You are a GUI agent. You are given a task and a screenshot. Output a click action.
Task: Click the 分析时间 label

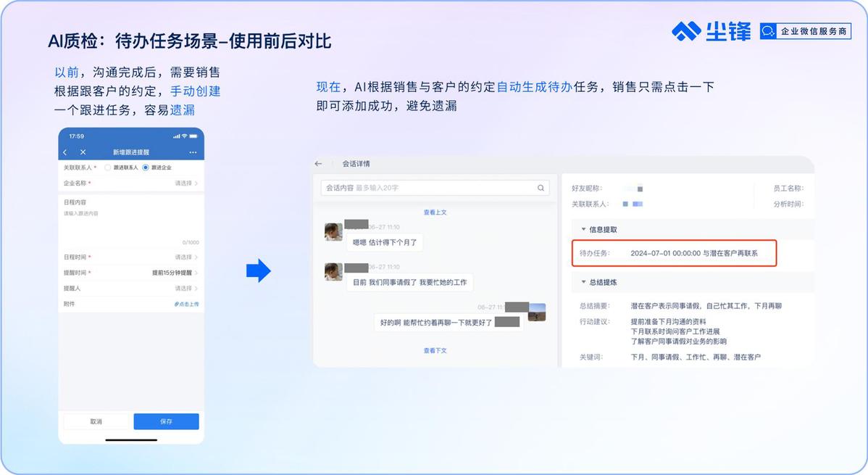coord(788,204)
